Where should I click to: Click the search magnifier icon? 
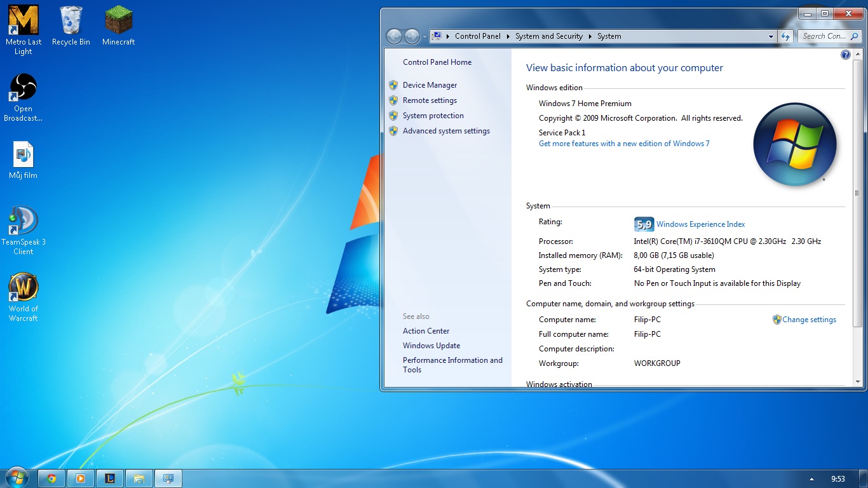pyautogui.click(x=854, y=36)
